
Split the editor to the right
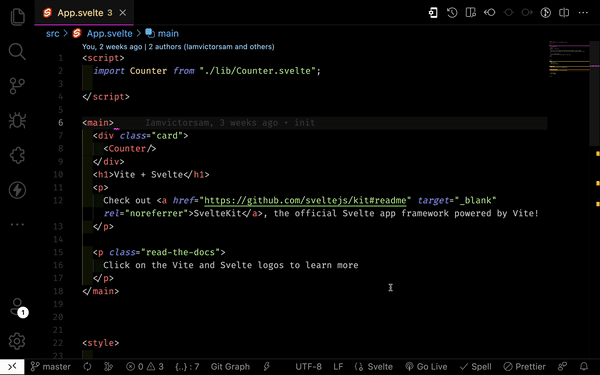(564, 13)
